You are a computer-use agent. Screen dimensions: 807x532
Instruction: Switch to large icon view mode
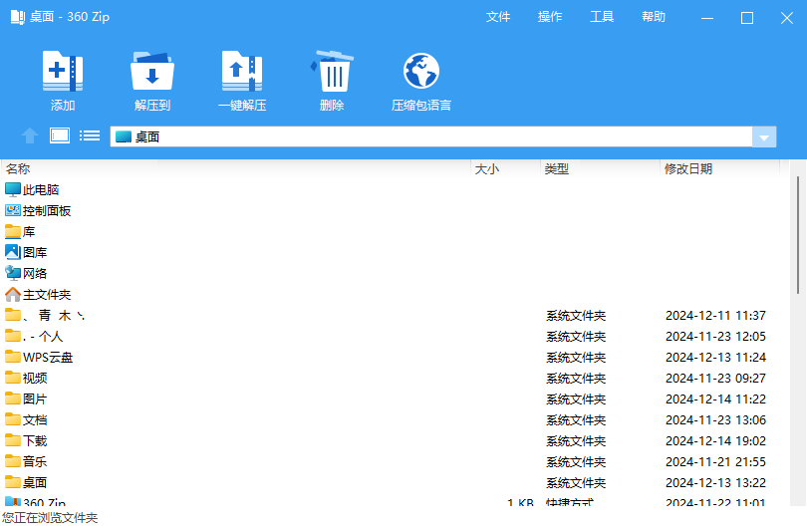[x=60, y=136]
